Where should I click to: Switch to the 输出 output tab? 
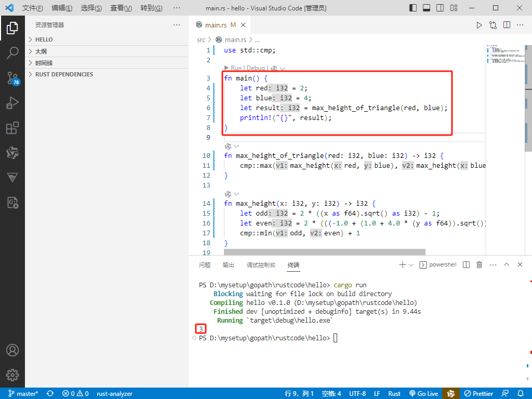click(x=229, y=265)
